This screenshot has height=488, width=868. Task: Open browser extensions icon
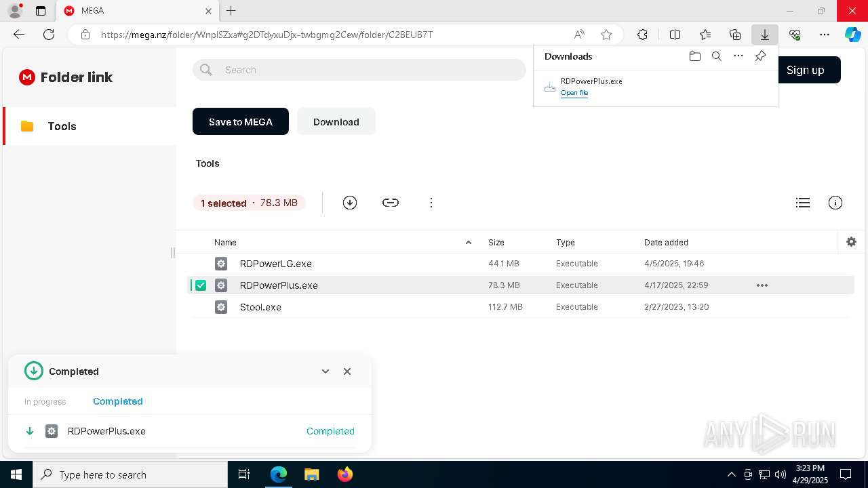point(642,35)
